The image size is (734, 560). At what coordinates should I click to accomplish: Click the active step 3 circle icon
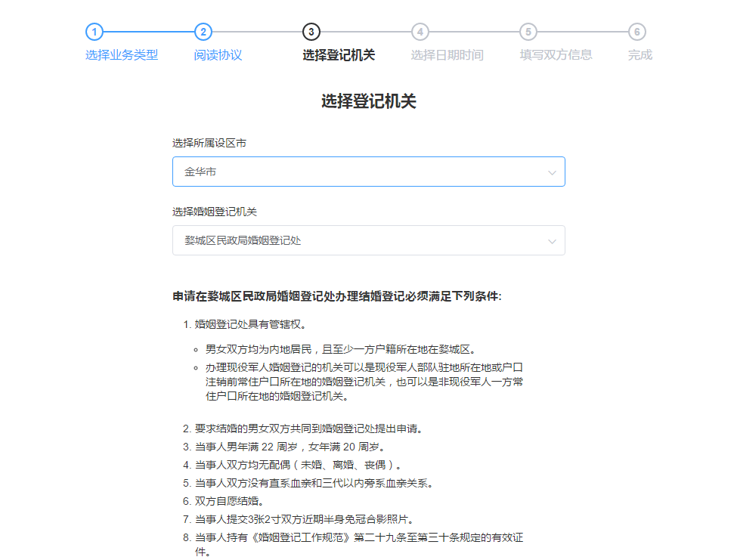pyautogui.click(x=311, y=32)
